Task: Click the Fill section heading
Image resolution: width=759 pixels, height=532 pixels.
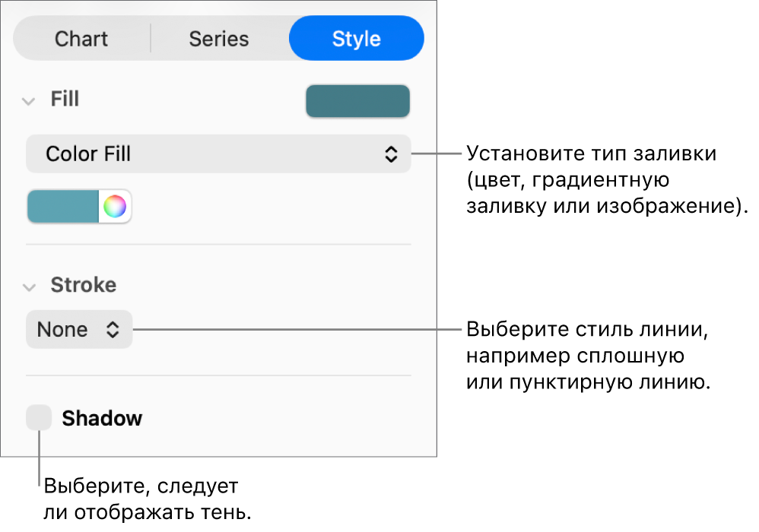Action: [65, 100]
